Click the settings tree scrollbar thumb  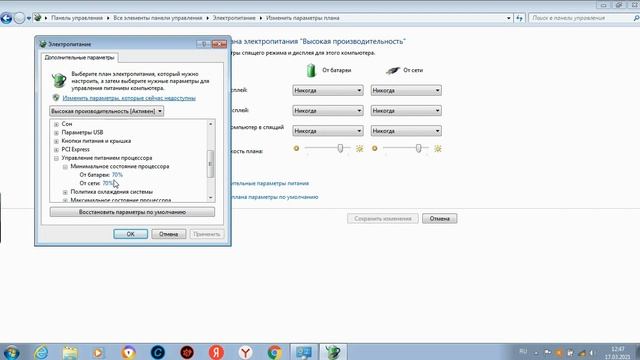[211, 164]
